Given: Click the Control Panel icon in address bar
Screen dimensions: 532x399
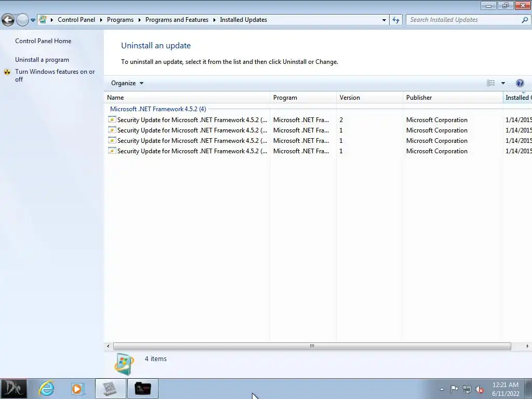Looking at the screenshot, I should (43, 20).
